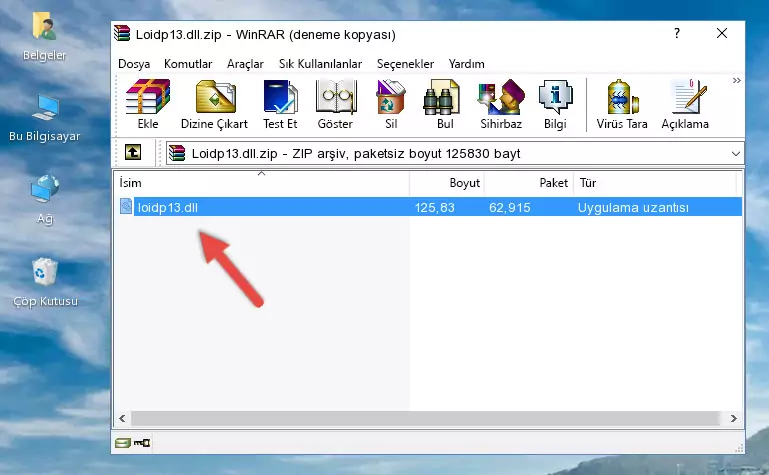Expand the toolbar overflow chevron
Viewport: 769px width, 475px height.
pos(736,81)
